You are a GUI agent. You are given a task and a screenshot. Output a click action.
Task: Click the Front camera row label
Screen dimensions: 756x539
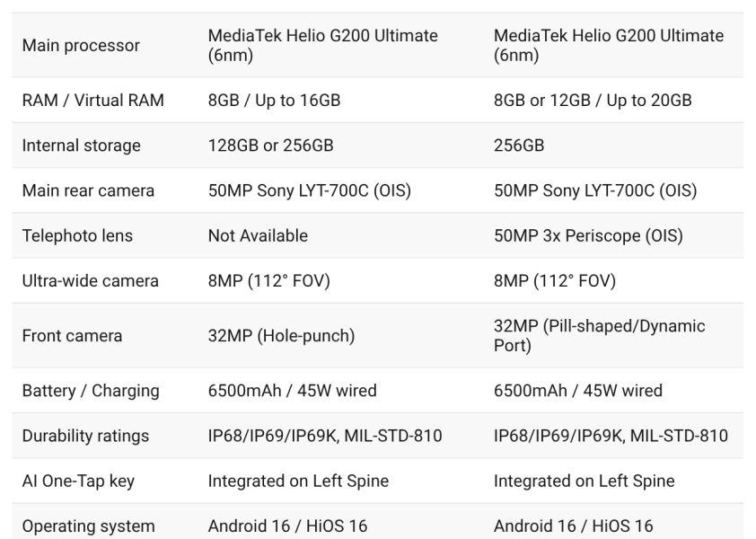click(72, 336)
